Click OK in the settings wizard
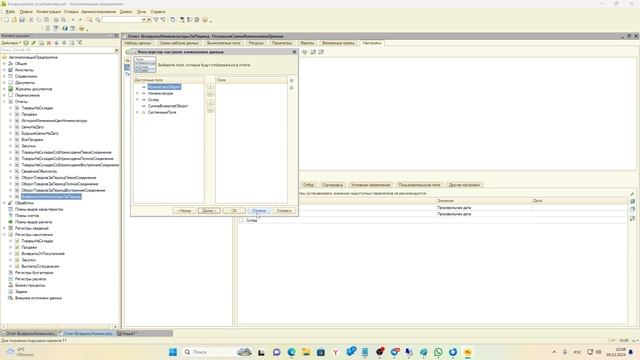This screenshot has height=360, width=640. (234, 211)
